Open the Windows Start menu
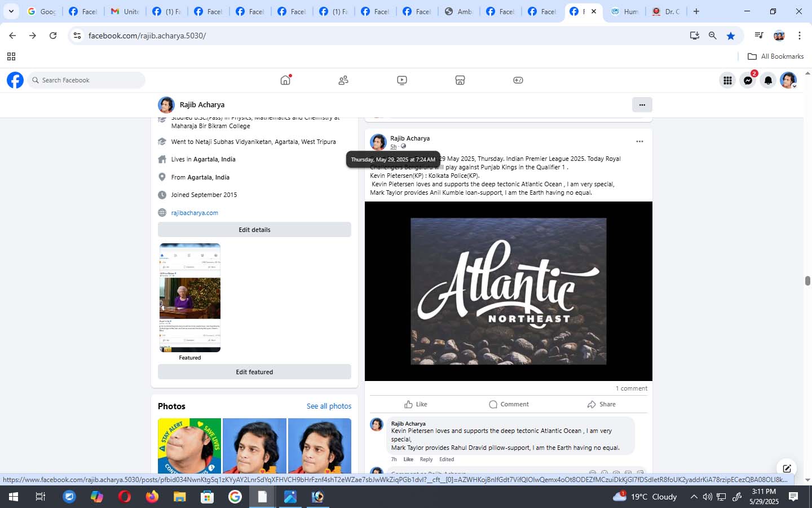 [14, 497]
